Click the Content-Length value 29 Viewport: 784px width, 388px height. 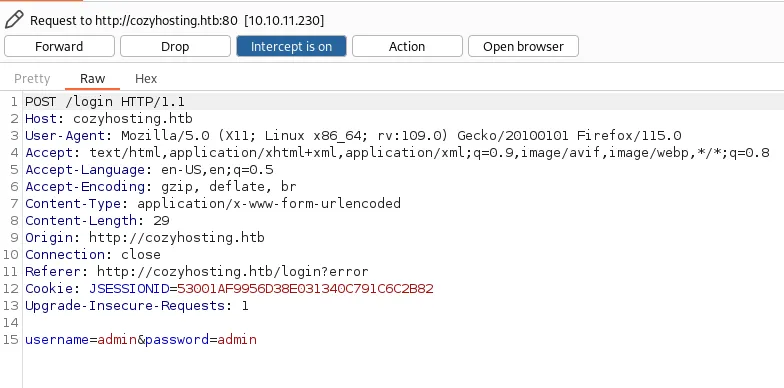coord(161,221)
